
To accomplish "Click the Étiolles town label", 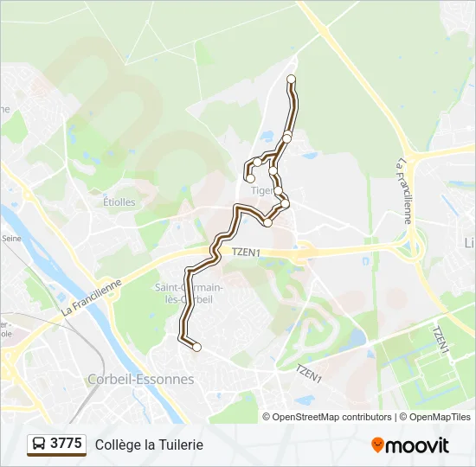I will pyautogui.click(x=119, y=202).
